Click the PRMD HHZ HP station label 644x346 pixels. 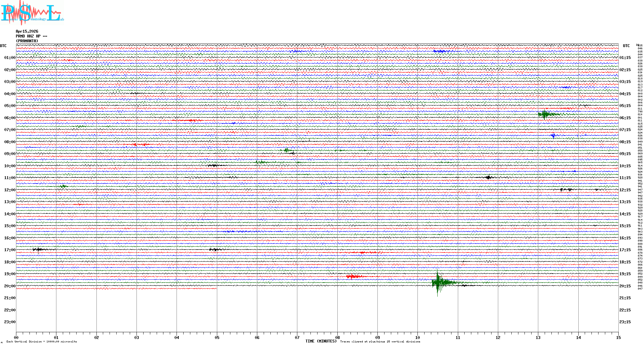31,36
